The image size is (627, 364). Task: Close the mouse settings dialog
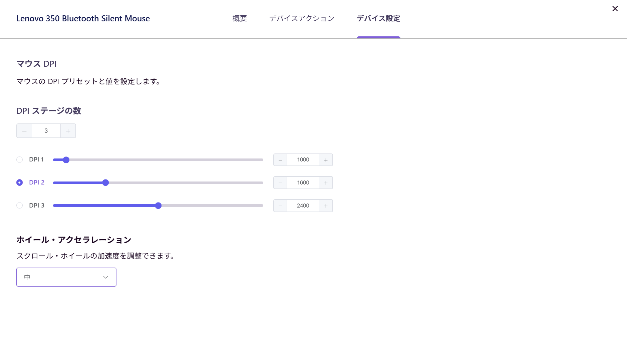(x=615, y=9)
